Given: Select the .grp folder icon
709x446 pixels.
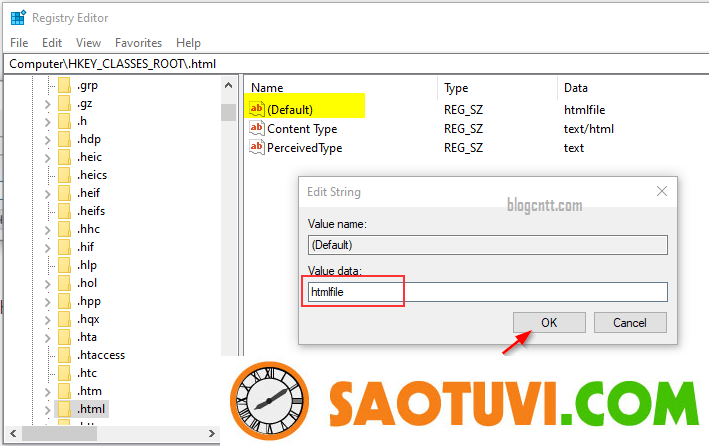Looking at the screenshot, I should click(64, 85).
